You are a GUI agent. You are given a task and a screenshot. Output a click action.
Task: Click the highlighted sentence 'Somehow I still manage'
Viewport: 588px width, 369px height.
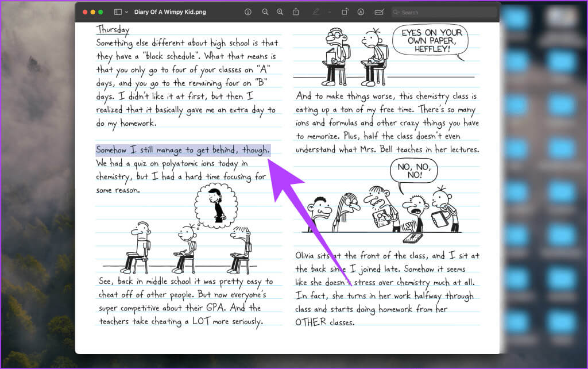point(183,150)
